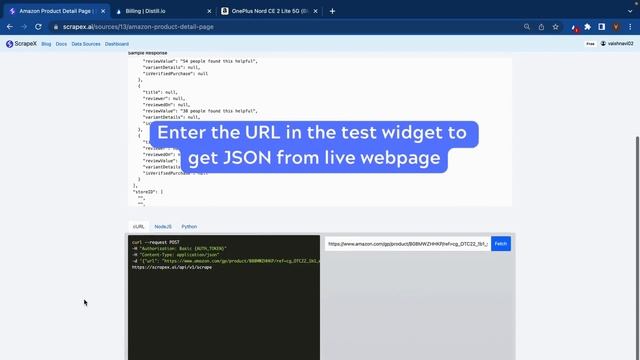640x360 pixels.
Task: Click the browser address bar URL
Action: point(138,27)
